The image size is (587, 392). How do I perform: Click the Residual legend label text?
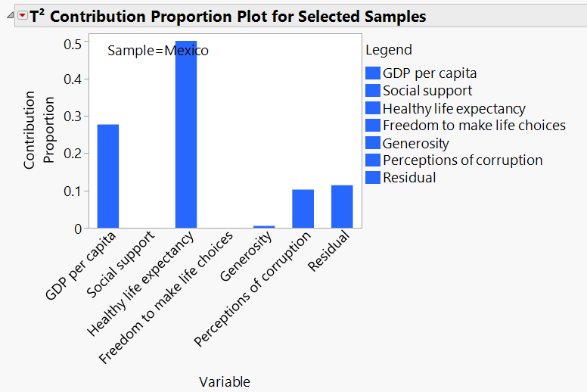click(x=409, y=178)
